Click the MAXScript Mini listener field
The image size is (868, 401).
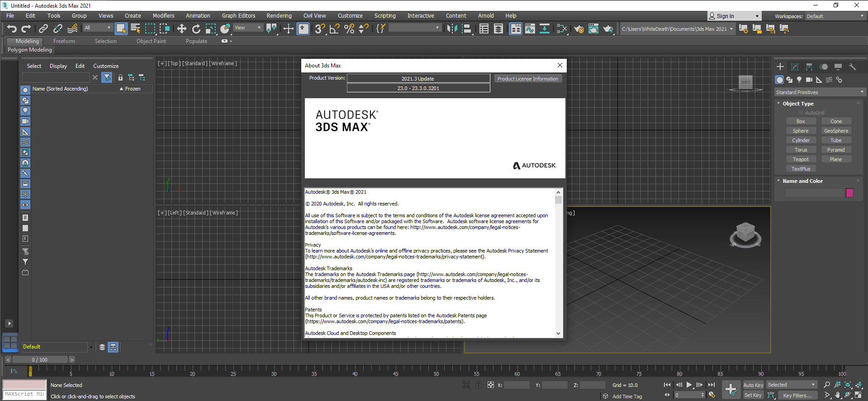pos(24,394)
